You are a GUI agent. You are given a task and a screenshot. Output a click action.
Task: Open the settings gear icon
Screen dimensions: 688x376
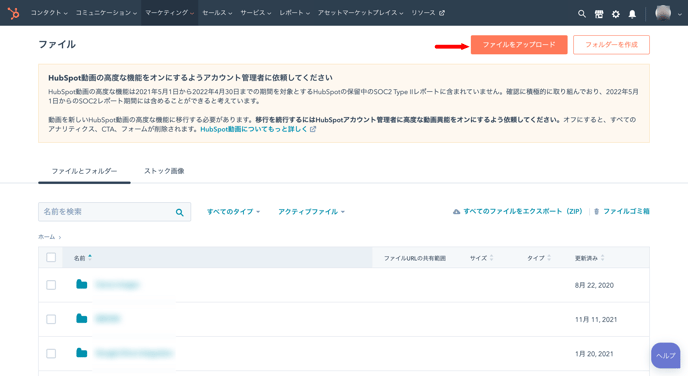[x=616, y=14]
